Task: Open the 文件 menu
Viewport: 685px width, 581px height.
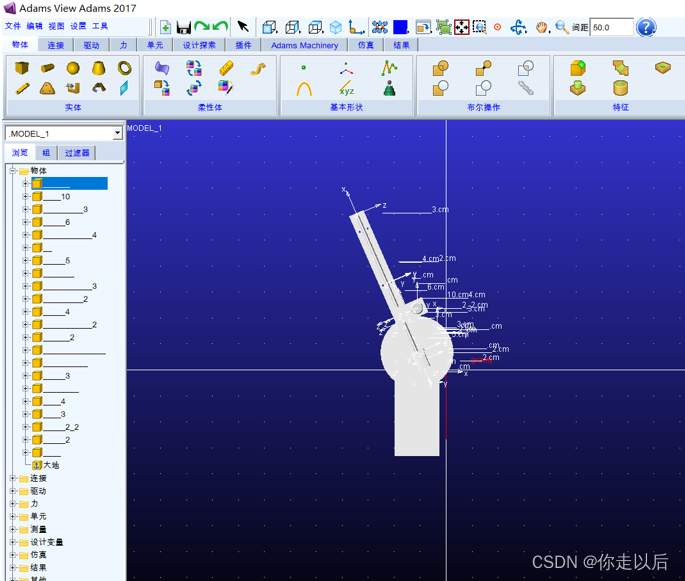Action: tap(13, 26)
